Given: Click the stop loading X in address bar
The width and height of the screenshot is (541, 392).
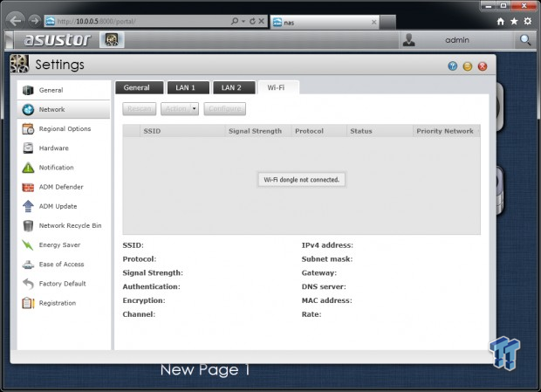Looking at the screenshot, I should tap(262, 21).
